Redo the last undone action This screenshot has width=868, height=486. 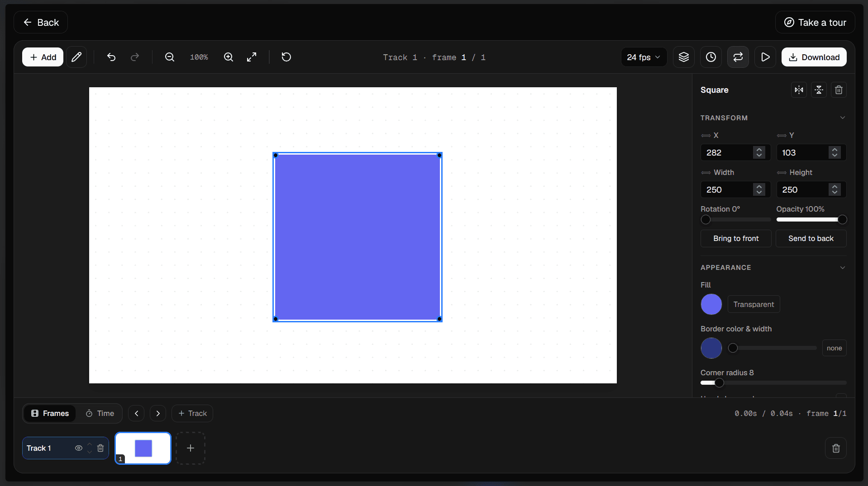135,57
